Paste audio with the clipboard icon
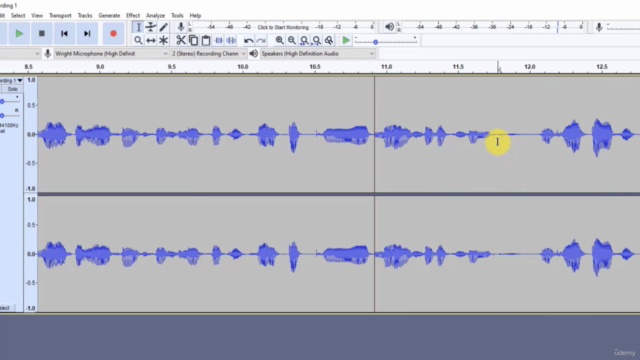640x360 pixels. 206,40
